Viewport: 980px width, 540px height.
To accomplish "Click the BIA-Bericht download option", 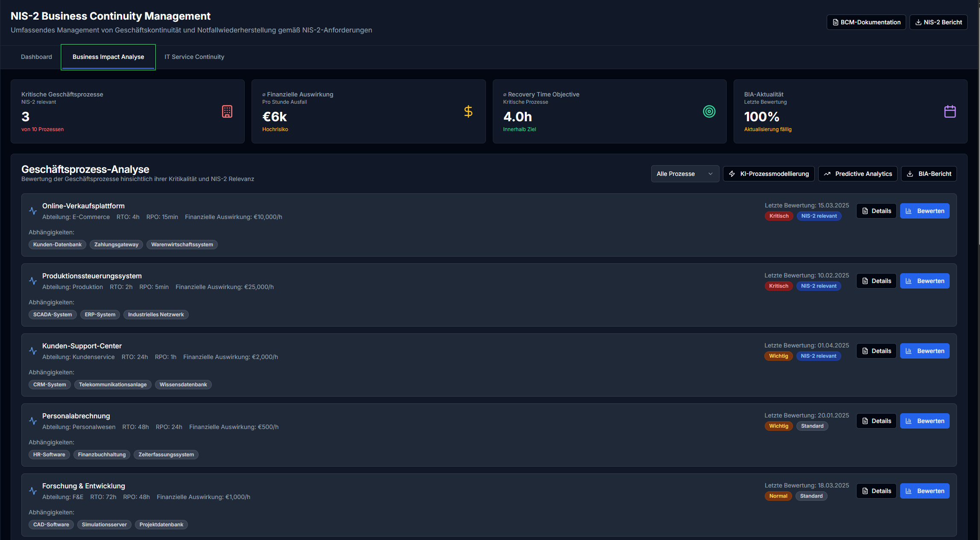I will [929, 174].
